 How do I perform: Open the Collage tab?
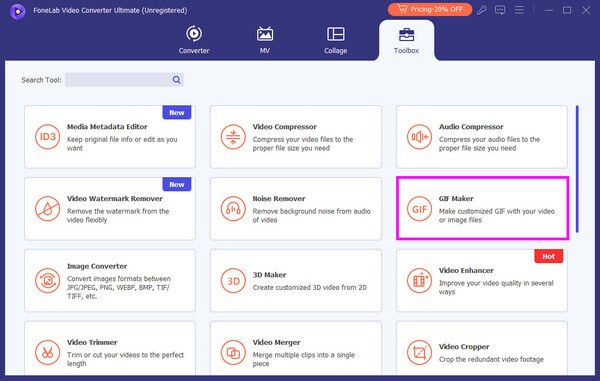336,40
